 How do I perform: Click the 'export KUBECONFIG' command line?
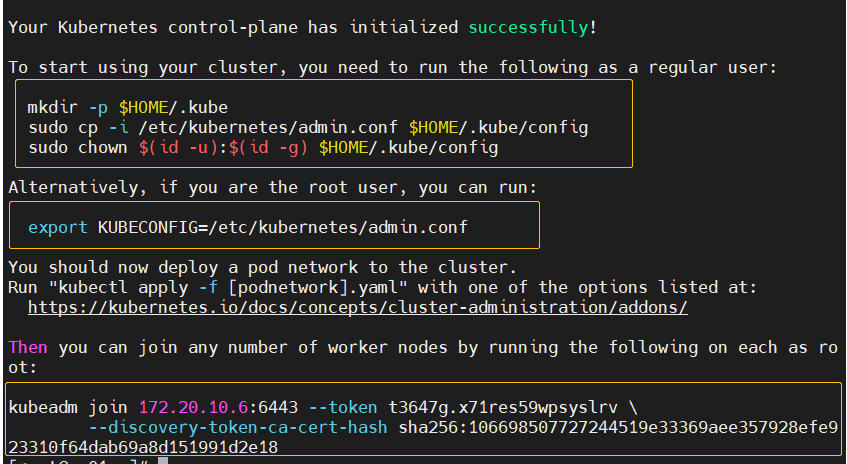247,227
